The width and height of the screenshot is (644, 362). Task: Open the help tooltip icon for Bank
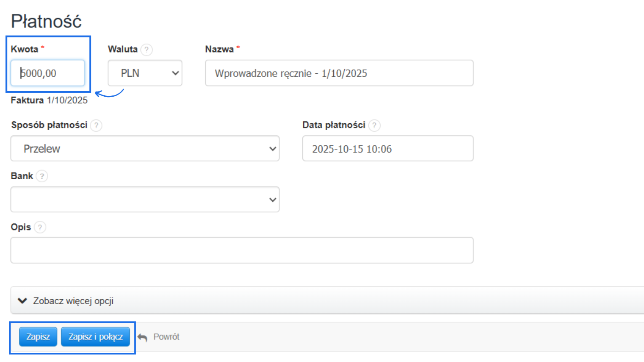coord(42,176)
